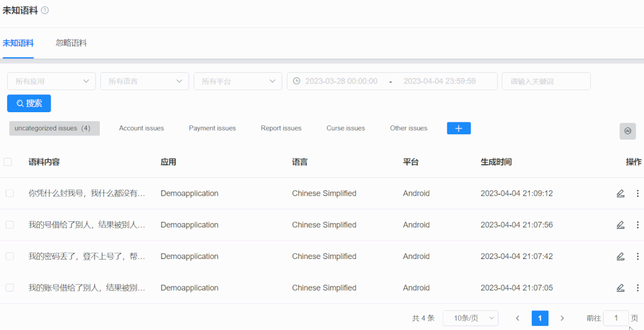
Task: Toggle the select-all checkbox in table header
Action: (x=8, y=162)
